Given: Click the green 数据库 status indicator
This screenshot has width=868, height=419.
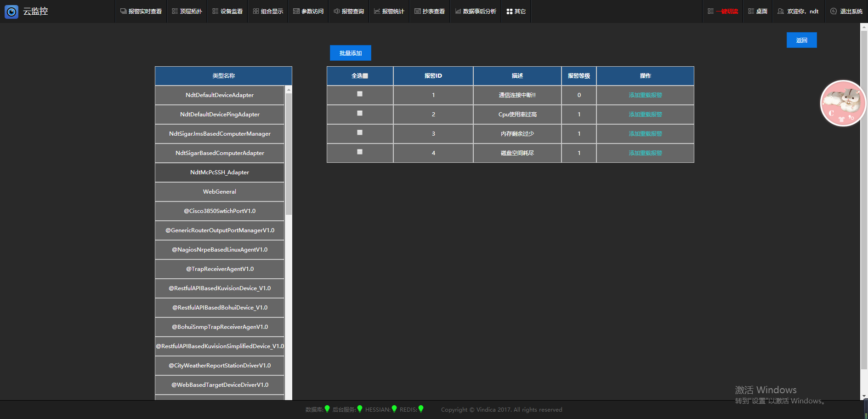Looking at the screenshot, I should (x=327, y=409).
